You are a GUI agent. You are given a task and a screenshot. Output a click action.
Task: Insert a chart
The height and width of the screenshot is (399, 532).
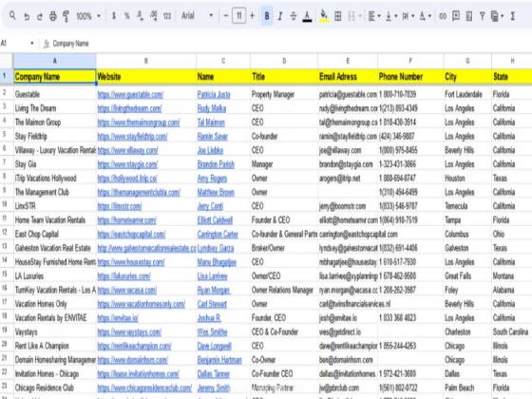point(469,16)
